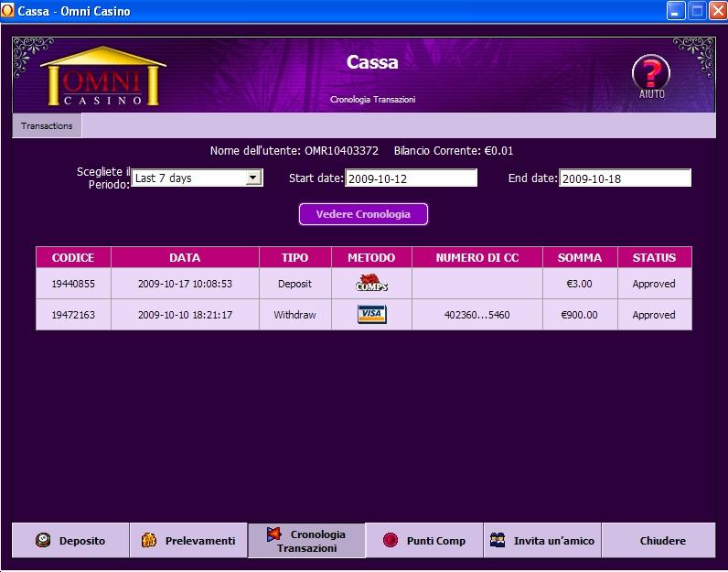The height and width of the screenshot is (572, 728).
Task: Focus the End date field
Action: (625, 178)
